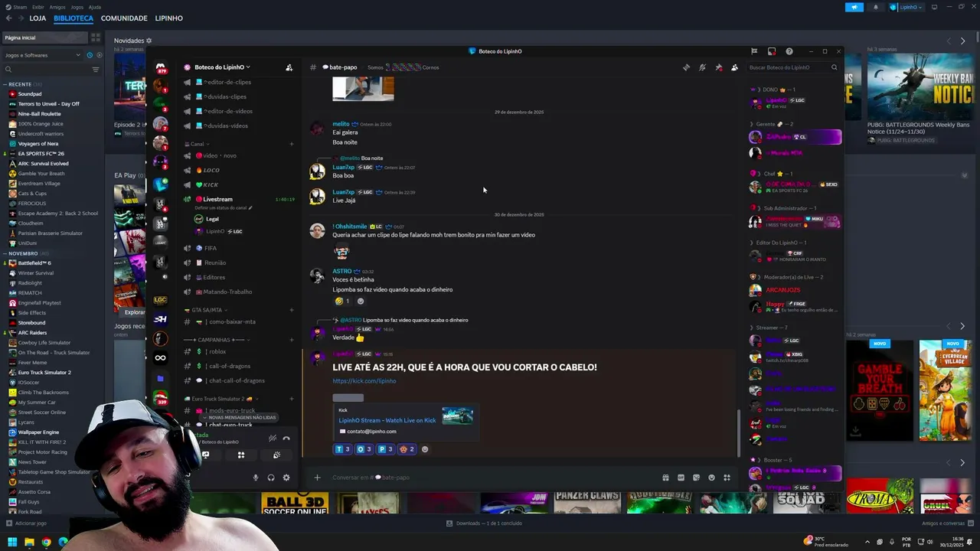Share your screen button in voice panel

tap(205, 455)
